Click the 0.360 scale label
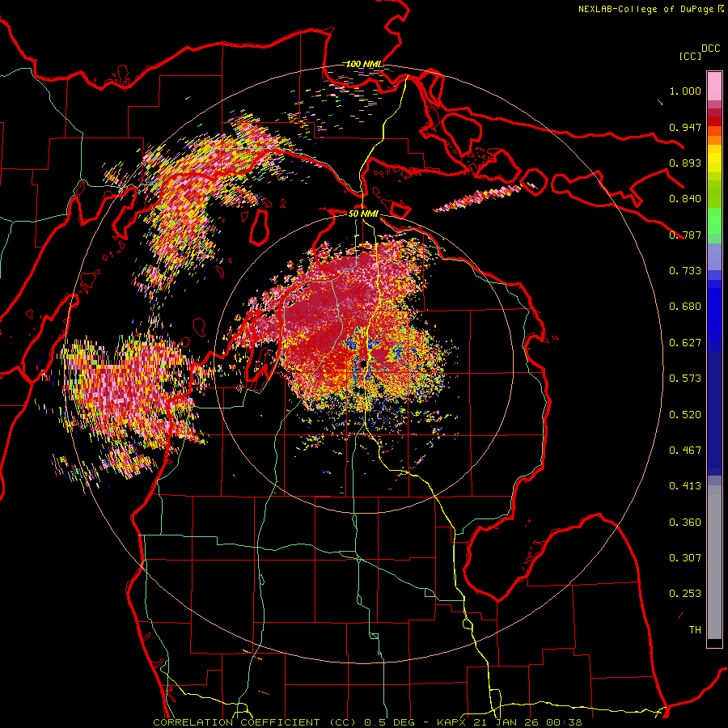This screenshot has width=728, height=728. click(x=685, y=523)
